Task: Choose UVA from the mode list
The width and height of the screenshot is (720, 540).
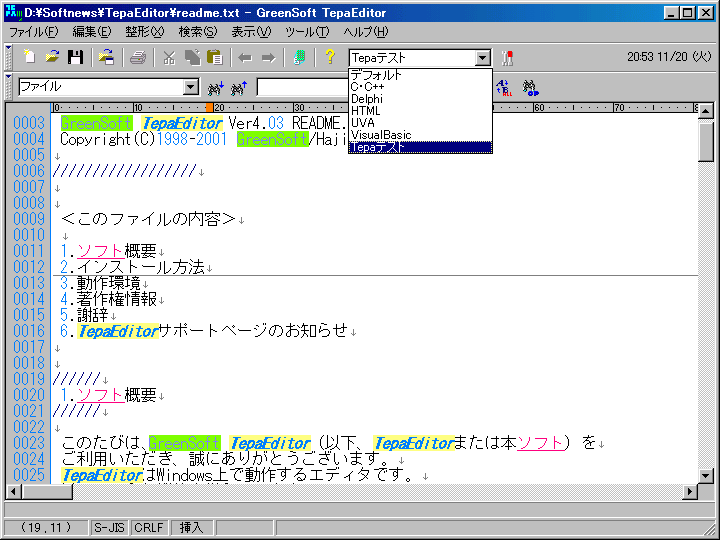Action: pyautogui.click(x=420, y=123)
